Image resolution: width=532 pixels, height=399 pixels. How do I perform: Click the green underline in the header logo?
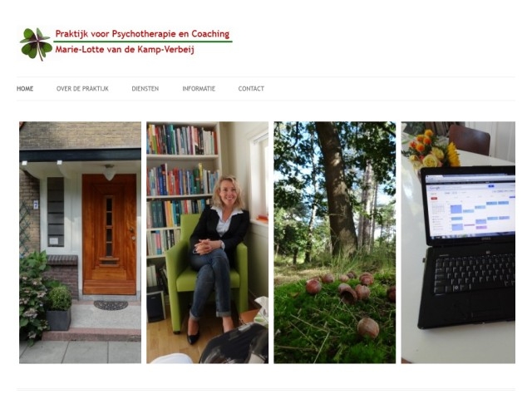click(x=143, y=42)
